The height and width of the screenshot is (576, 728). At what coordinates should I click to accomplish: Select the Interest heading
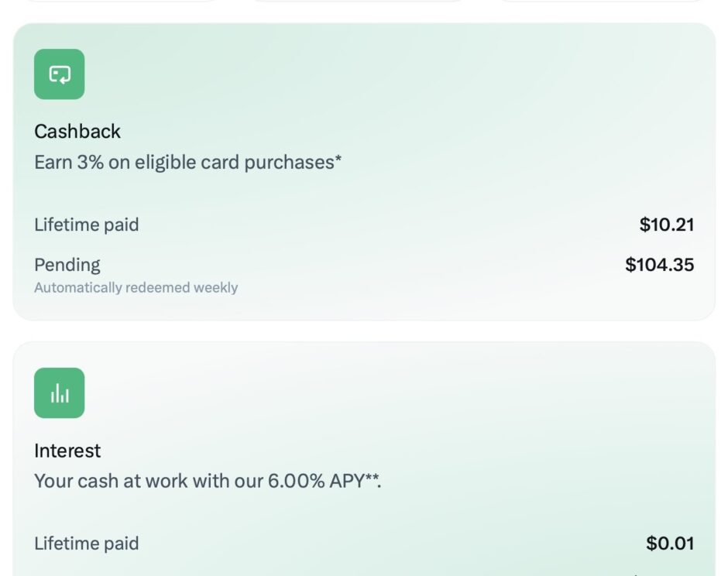(x=67, y=451)
